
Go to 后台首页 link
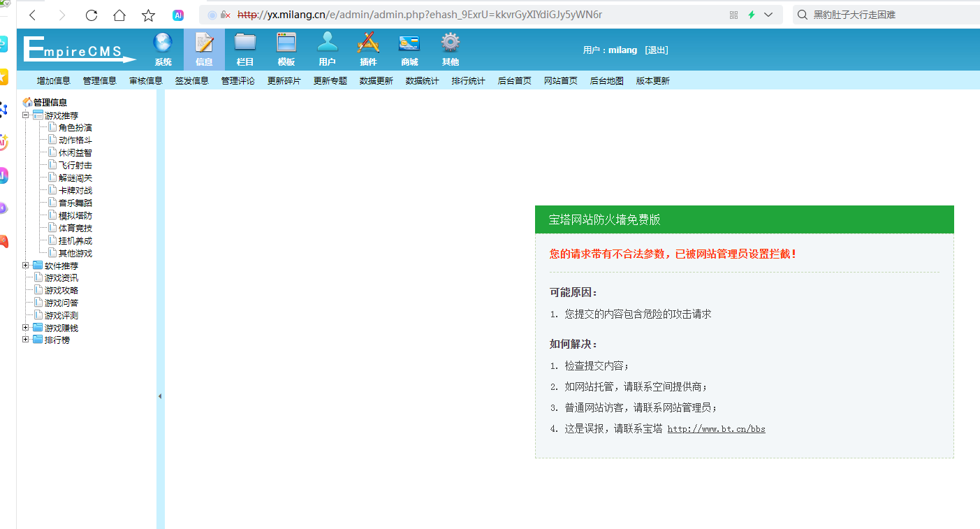[x=515, y=81]
